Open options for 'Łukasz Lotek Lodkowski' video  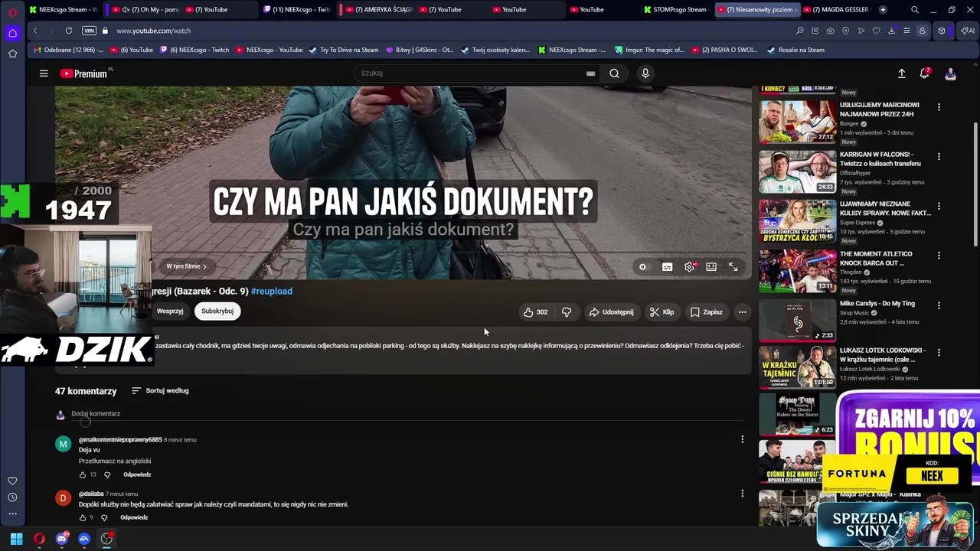(939, 352)
